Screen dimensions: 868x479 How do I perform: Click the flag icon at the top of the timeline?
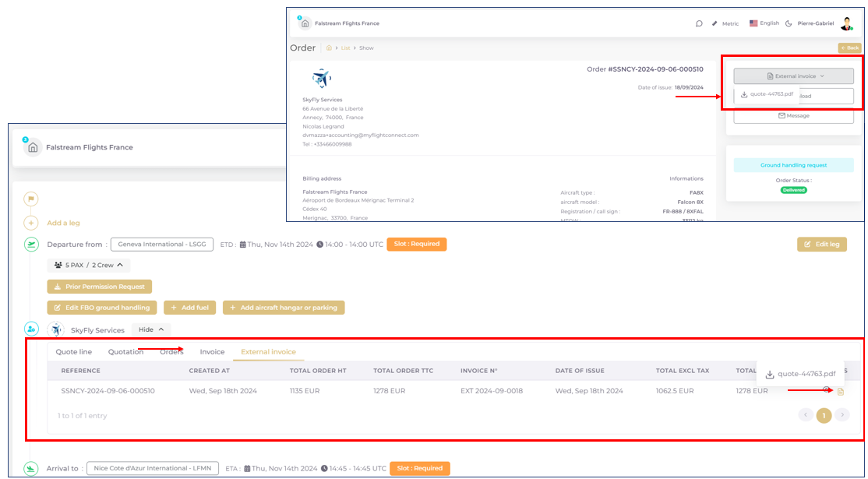[31, 199]
